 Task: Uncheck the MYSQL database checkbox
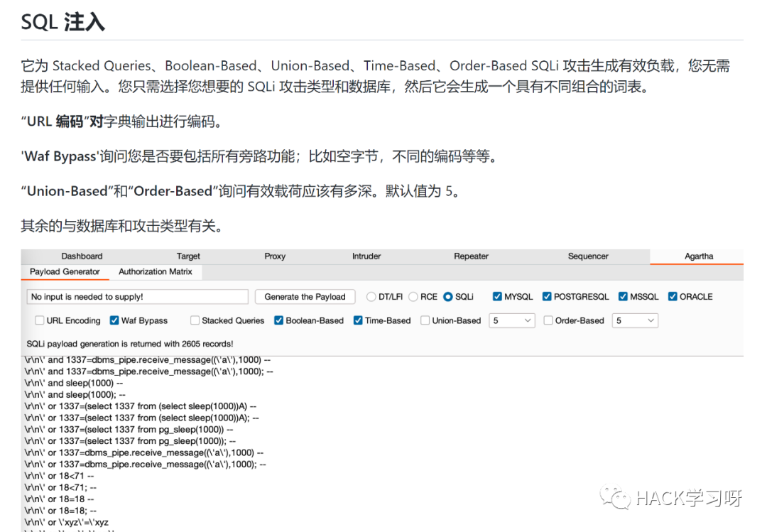point(497,297)
